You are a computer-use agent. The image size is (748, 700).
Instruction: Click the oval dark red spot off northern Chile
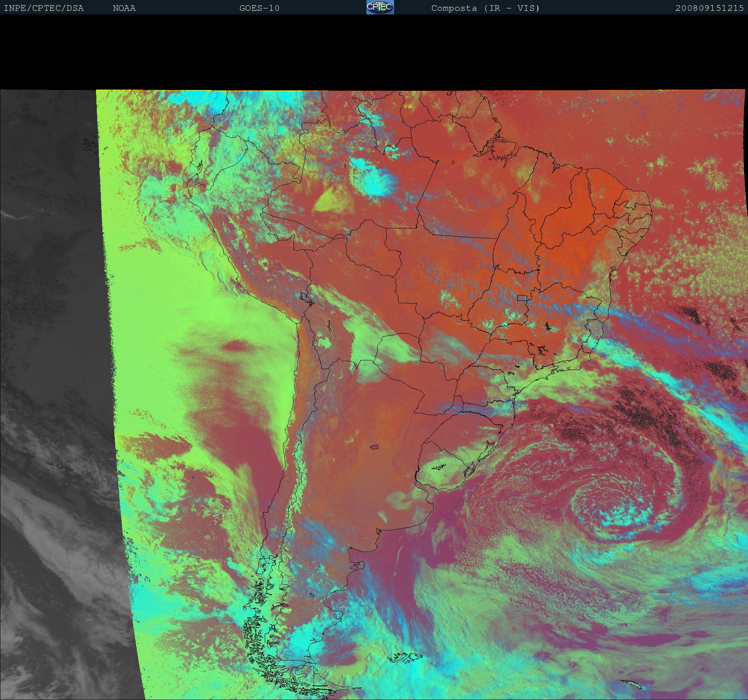[x=236, y=345]
